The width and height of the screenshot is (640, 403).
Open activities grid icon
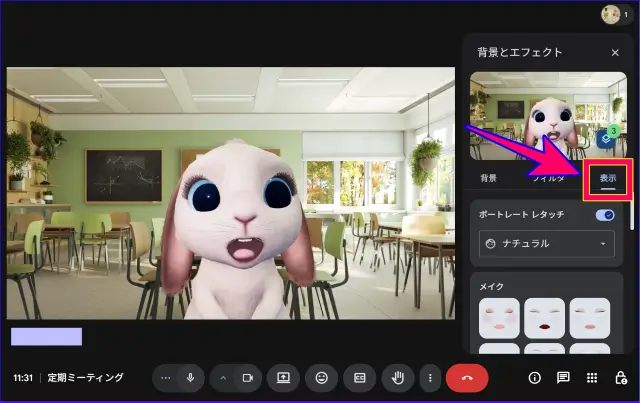click(x=592, y=378)
